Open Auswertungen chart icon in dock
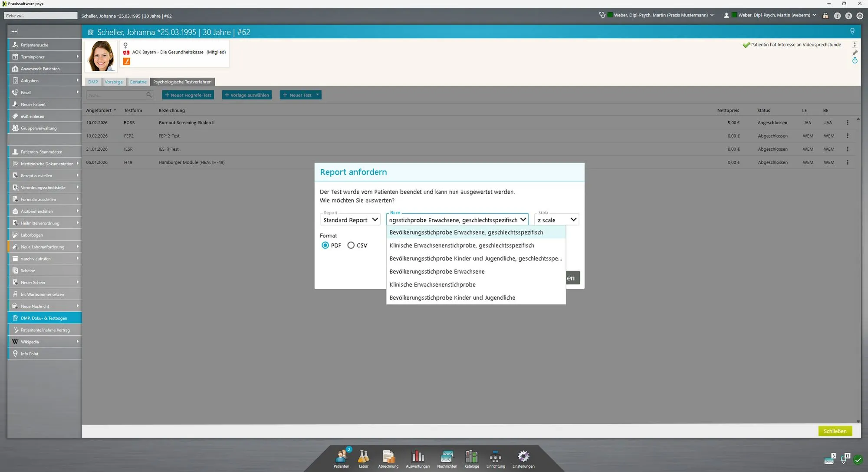868x472 pixels. (418, 459)
